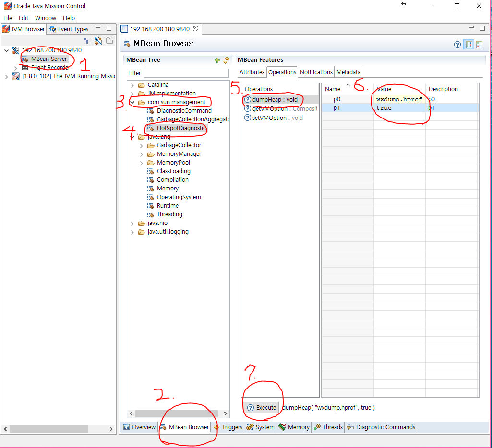Switch to the Notifications tab
The height and width of the screenshot is (448, 492).
[316, 72]
